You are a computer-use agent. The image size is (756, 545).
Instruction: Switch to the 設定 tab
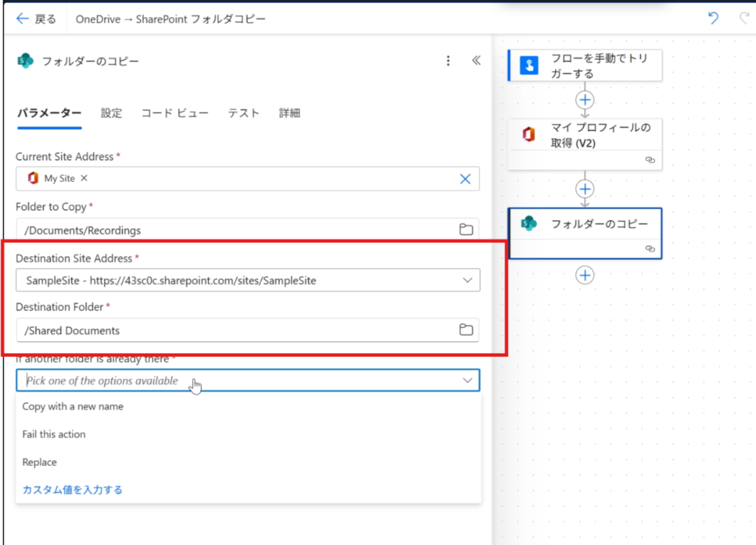(111, 113)
